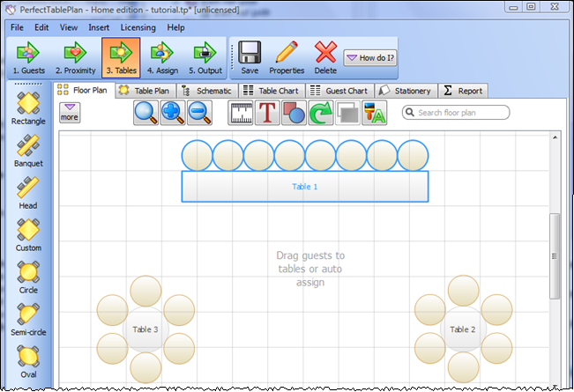Open the Insert menu
This screenshot has height=392, width=574.
(99, 27)
